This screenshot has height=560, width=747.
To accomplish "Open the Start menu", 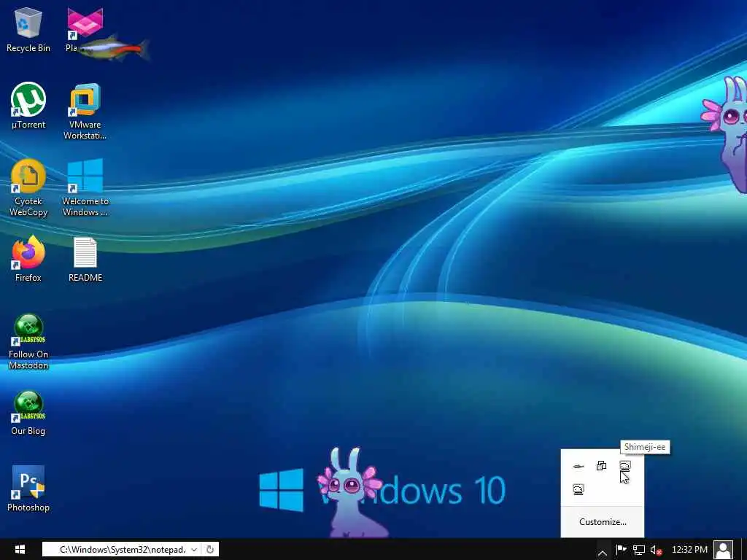I will (20, 550).
